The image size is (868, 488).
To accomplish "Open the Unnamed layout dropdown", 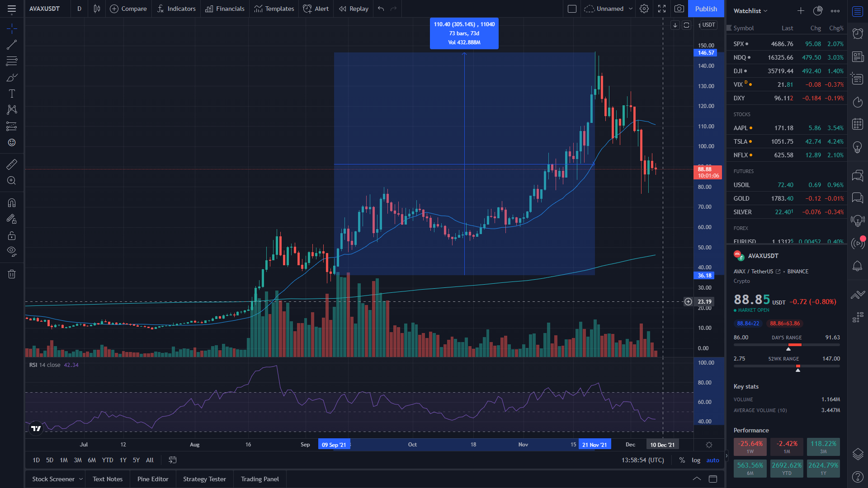I will 631,9.
